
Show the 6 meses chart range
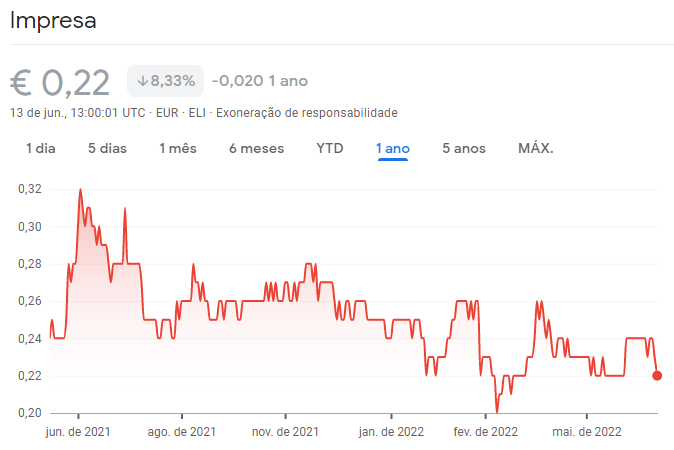click(256, 148)
